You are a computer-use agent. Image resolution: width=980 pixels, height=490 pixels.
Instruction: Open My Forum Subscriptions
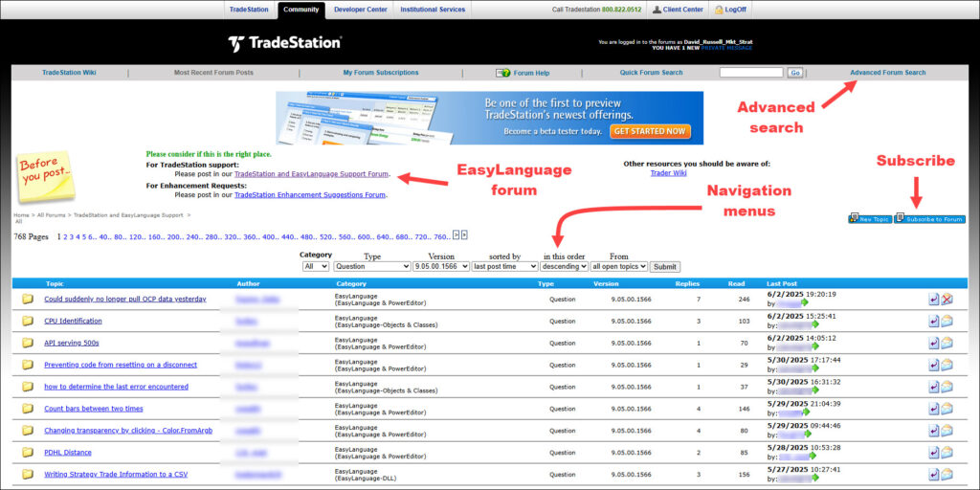(381, 73)
